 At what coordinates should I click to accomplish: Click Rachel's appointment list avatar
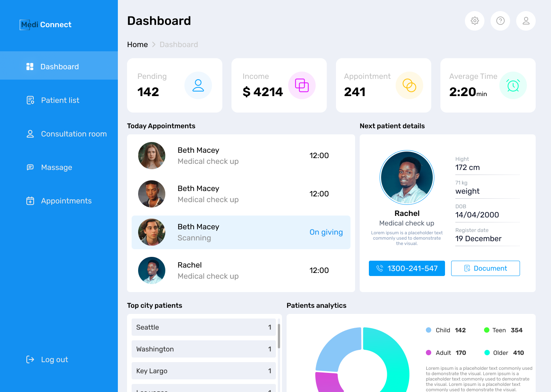152,270
